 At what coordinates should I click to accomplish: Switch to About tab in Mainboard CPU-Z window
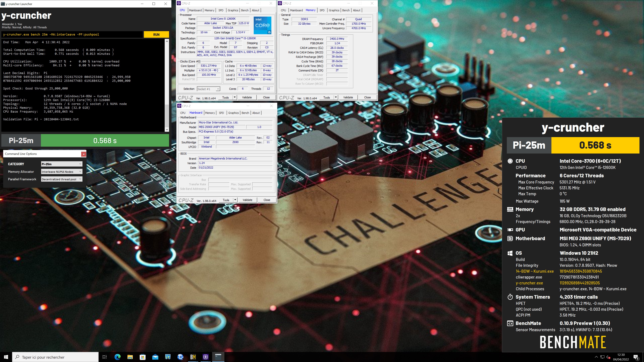(x=256, y=113)
